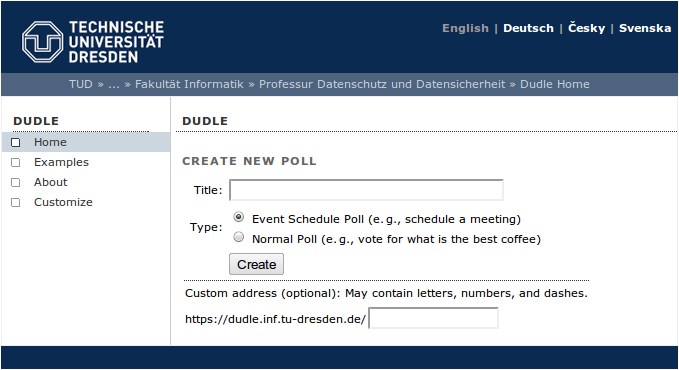Click the square icon beside About

click(16, 182)
